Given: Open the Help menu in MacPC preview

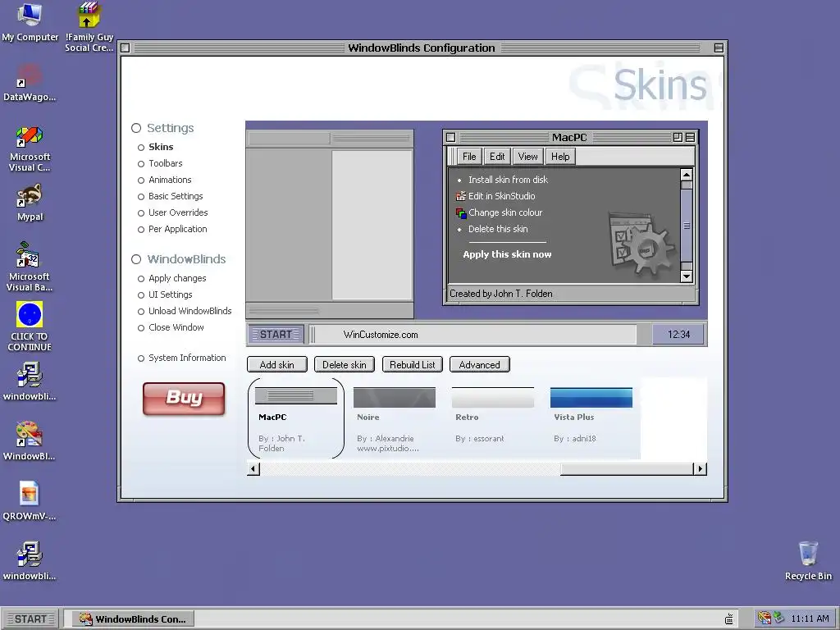Looking at the screenshot, I should click(560, 157).
